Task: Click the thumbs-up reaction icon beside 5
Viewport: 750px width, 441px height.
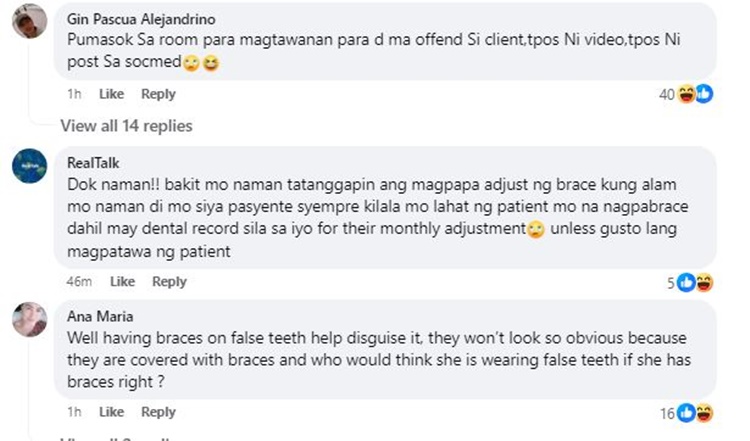Action: click(x=686, y=283)
